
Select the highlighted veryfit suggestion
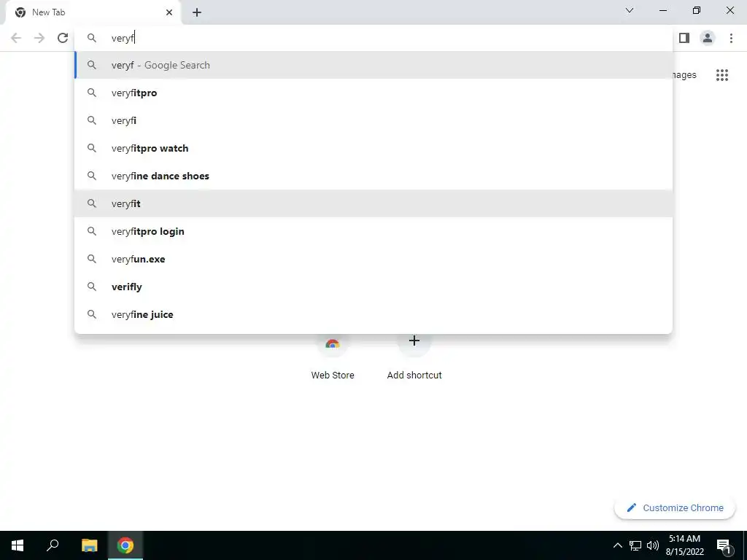[x=373, y=203]
